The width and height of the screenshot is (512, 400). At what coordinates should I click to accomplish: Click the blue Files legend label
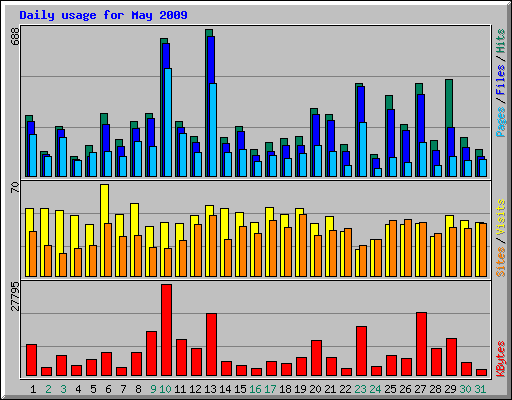pos(501,80)
